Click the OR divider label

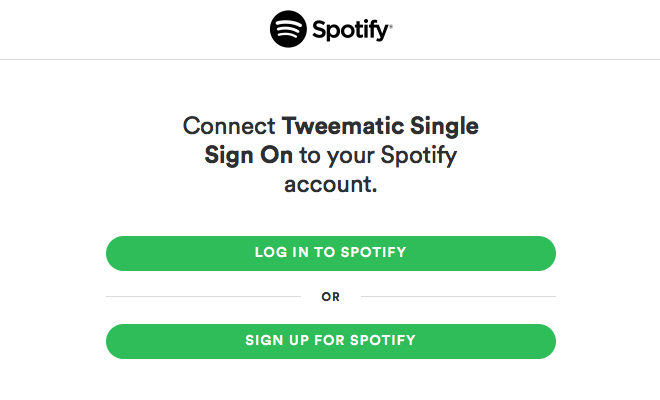pos(330,297)
